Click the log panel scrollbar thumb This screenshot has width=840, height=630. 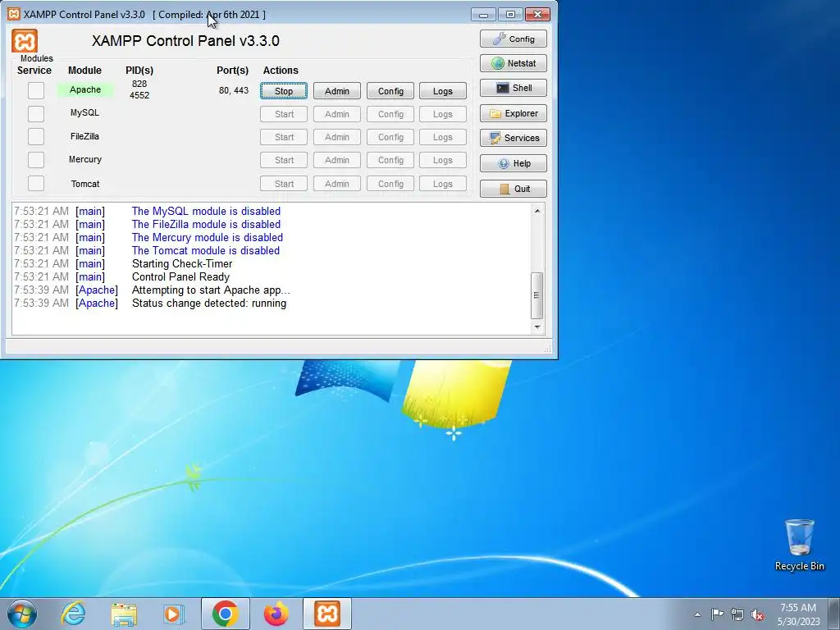click(537, 295)
